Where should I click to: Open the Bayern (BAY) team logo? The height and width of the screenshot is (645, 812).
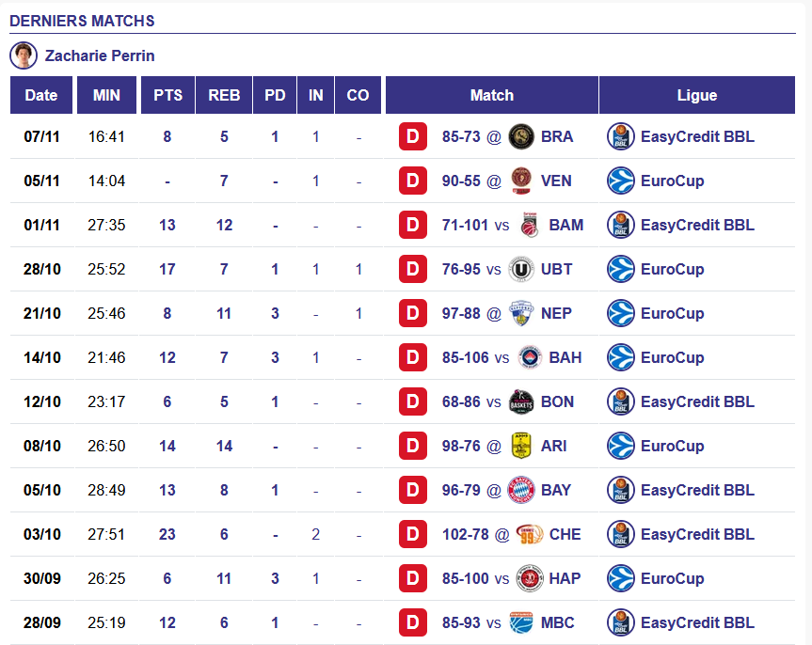[x=521, y=490]
